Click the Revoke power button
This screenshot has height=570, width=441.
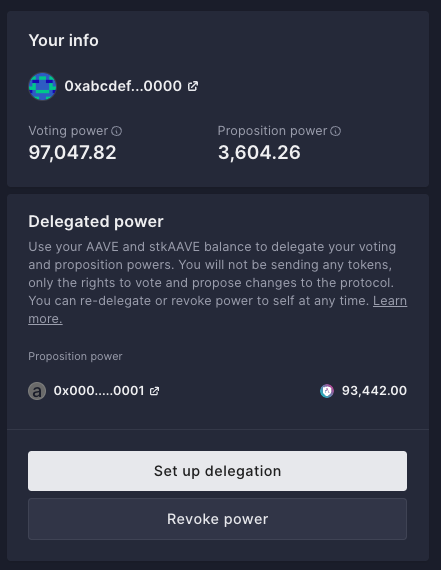coord(217,519)
